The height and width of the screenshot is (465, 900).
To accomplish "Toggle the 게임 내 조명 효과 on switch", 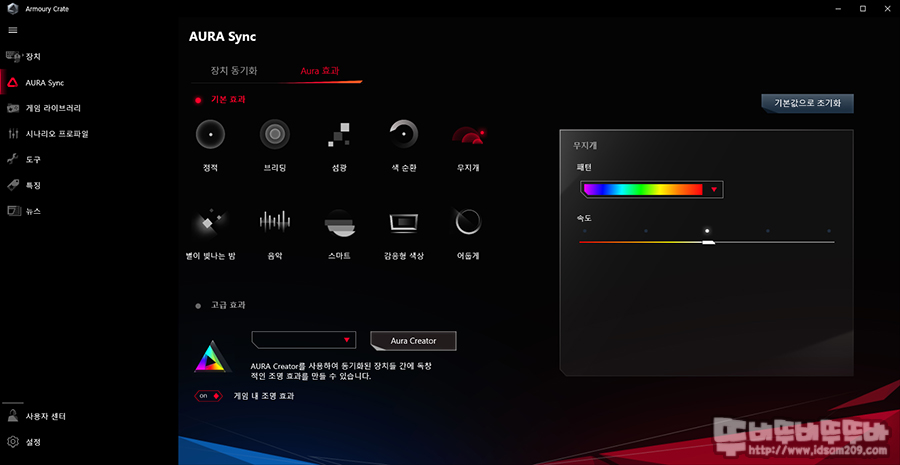I will [208, 396].
